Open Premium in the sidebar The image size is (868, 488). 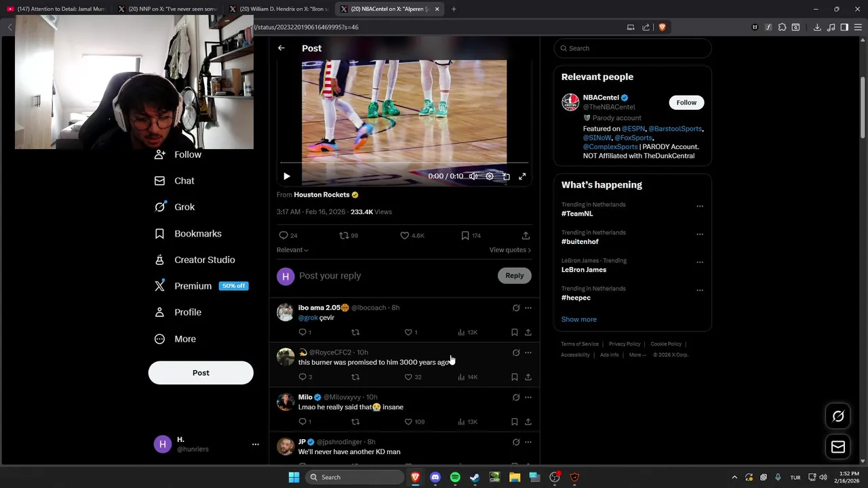click(201, 286)
